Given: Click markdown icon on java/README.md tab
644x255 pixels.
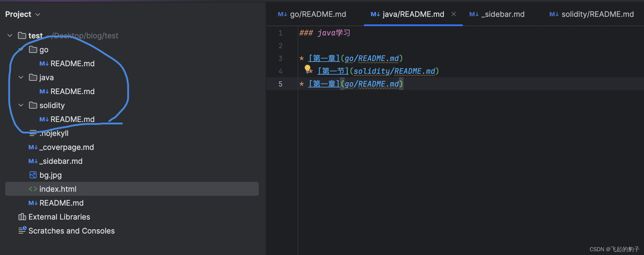Looking at the screenshot, I should (375, 14).
